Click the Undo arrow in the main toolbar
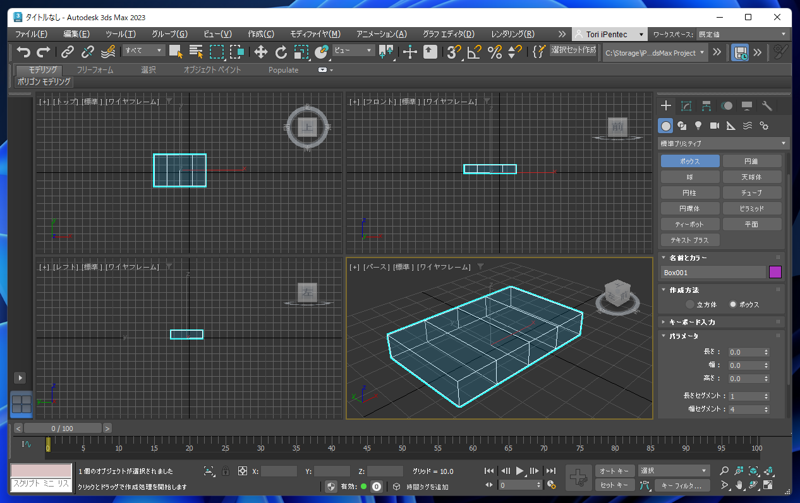The height and width of the screenshot is (503, 800). (23, 52)
